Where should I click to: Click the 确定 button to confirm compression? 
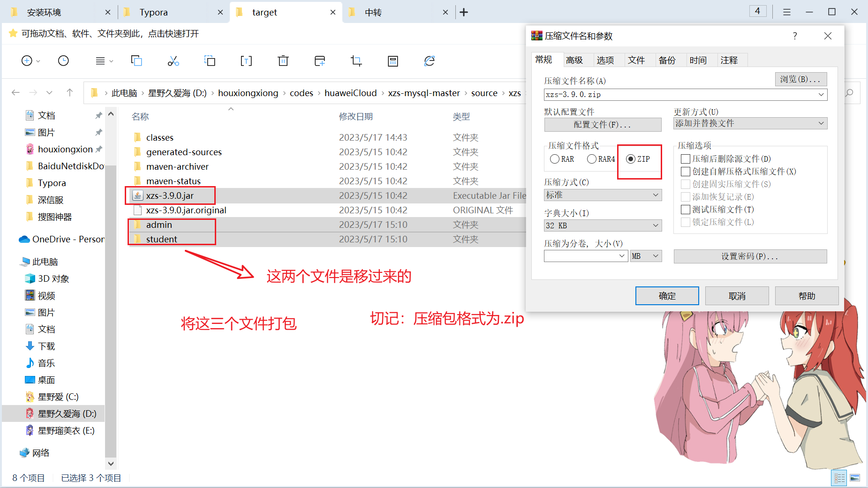coord(667,296)
